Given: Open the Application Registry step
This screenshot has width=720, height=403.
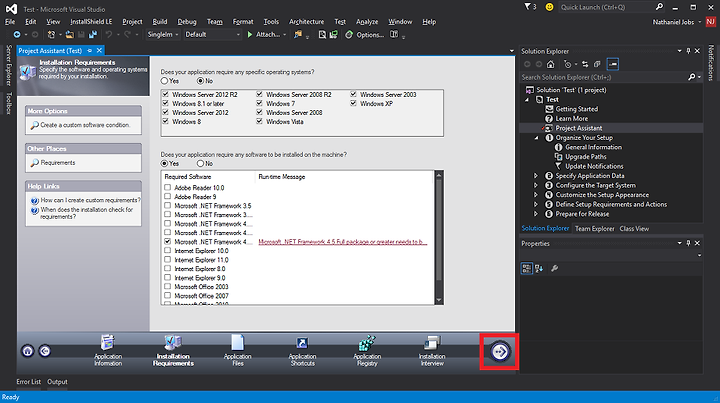Looking at the screenshot, I should point(367,350).
